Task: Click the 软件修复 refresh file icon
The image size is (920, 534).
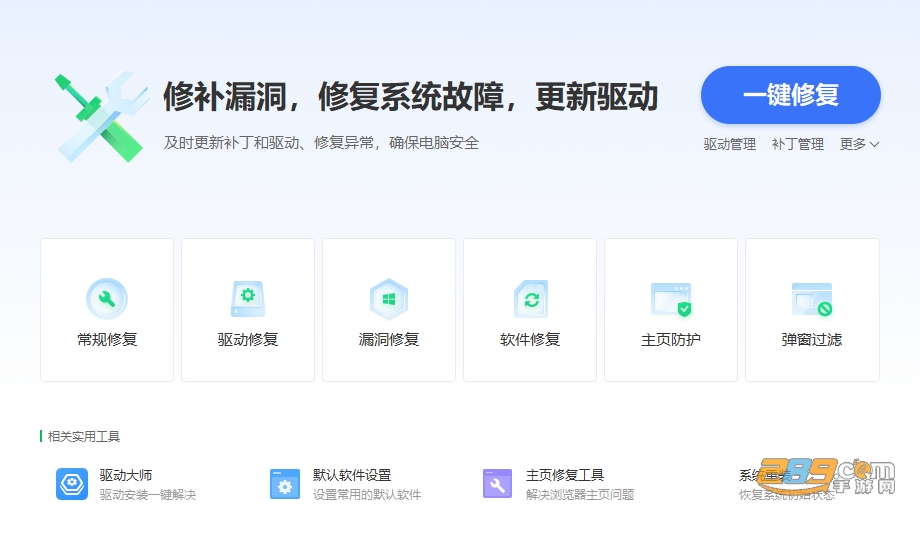Action: coord(530,299)
